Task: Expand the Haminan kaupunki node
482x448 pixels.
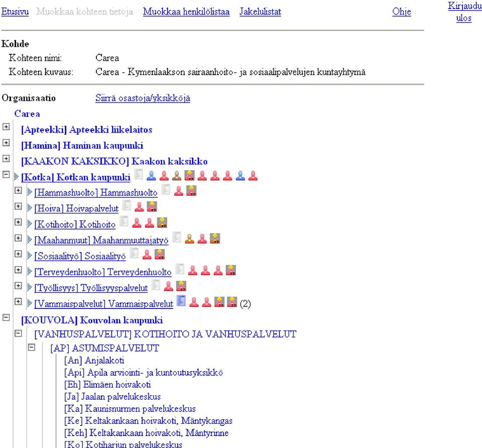Action: pos(6,143)
